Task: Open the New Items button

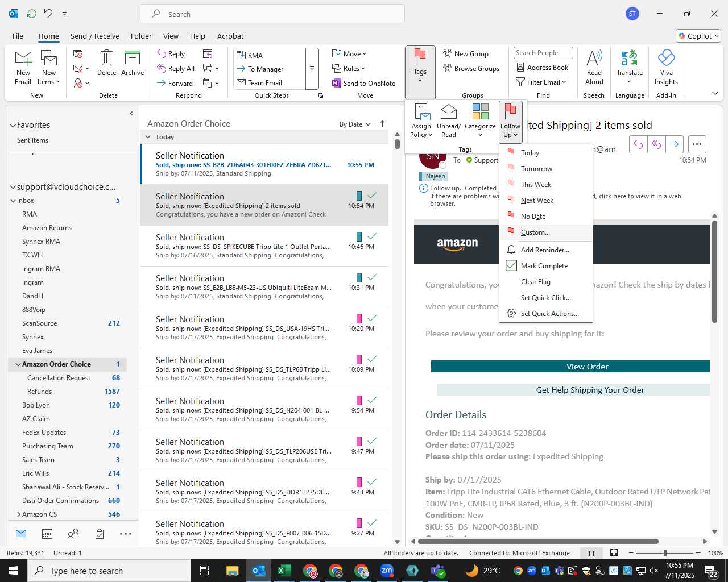Action: point(49,68)
